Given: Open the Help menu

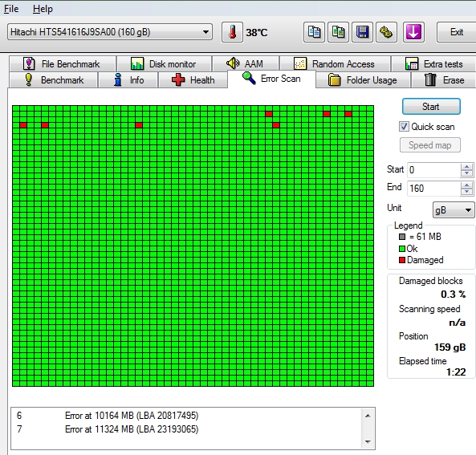Looking at the screenshot, I should click(x=43, y=9).
